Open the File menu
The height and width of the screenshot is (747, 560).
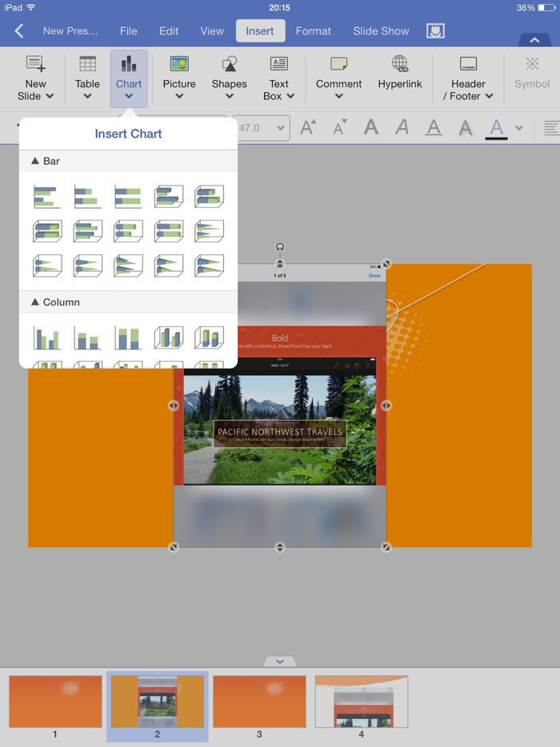[129, 31]
